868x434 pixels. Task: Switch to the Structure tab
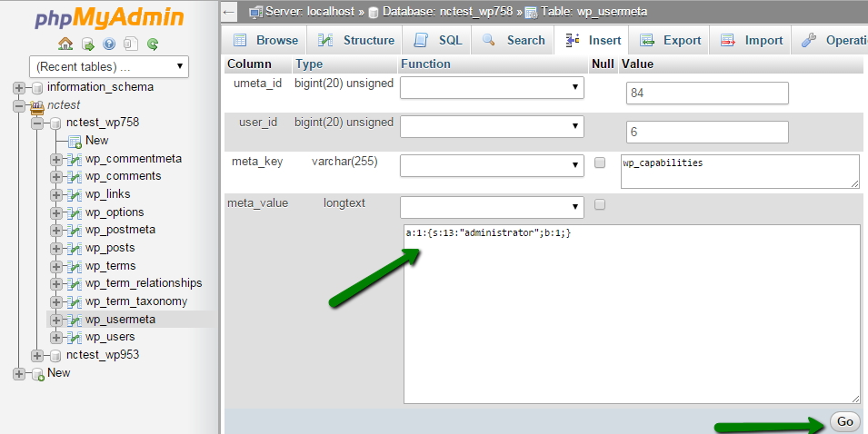357,40
